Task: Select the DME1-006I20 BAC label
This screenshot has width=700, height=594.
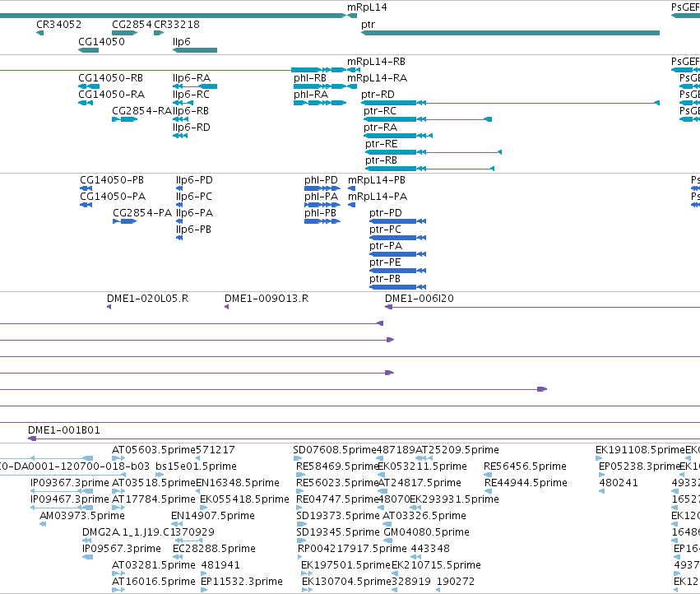Action: click(420, 299)
